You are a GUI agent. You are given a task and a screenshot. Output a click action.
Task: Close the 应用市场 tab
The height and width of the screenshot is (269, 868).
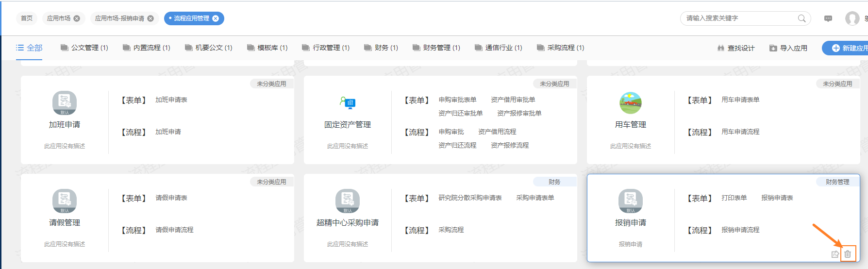tap(77, 18)
